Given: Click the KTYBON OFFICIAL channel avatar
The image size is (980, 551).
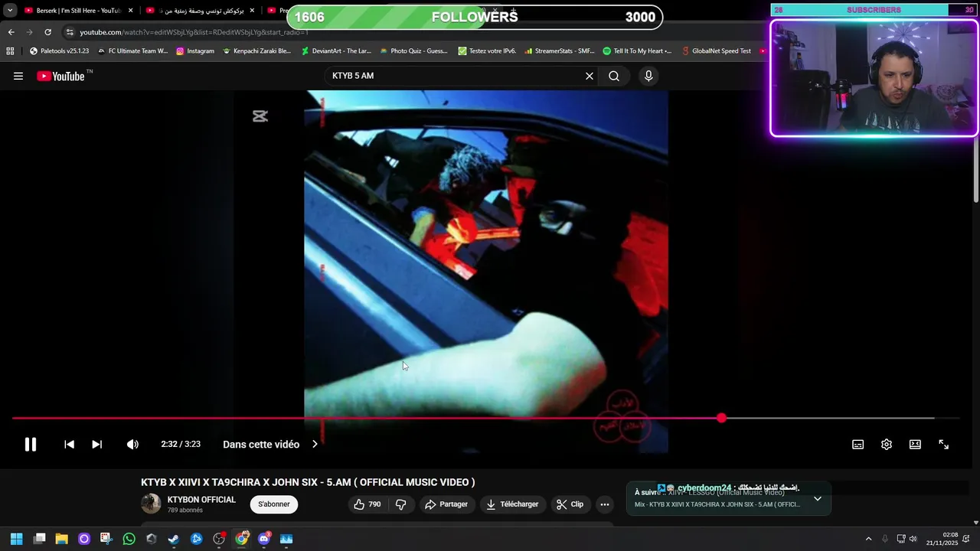Looking at the screenshot, I should [x=151, y=504].
